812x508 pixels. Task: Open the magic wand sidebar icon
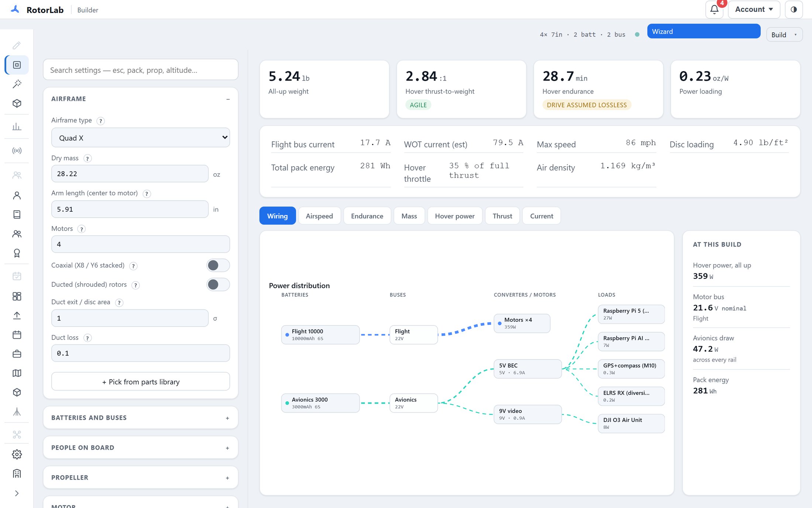[x=17, y=84]
